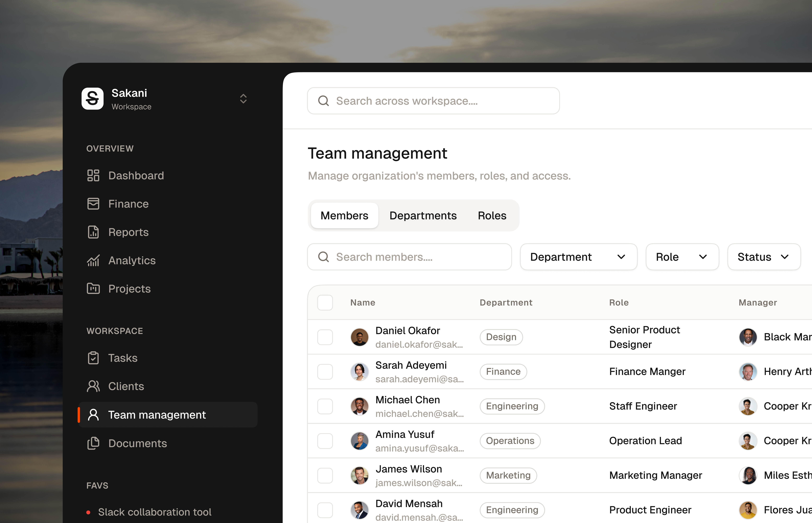
Task: Click the Team management person icon
Action: 93,415
